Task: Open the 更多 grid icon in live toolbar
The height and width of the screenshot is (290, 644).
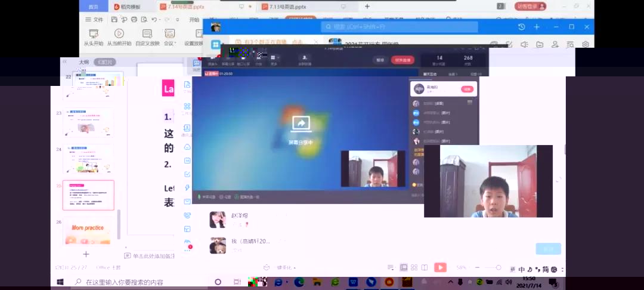Action: coord(274,60)
